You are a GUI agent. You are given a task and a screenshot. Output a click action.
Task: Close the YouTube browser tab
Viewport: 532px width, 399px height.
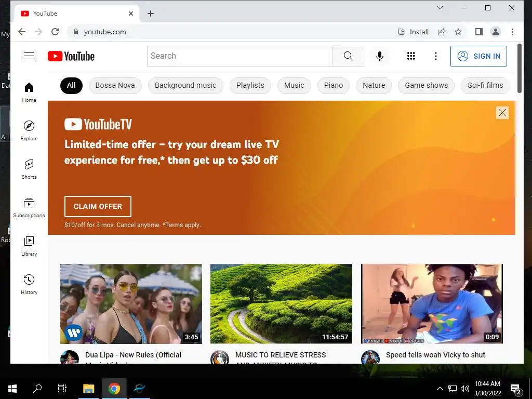point(131,14)
